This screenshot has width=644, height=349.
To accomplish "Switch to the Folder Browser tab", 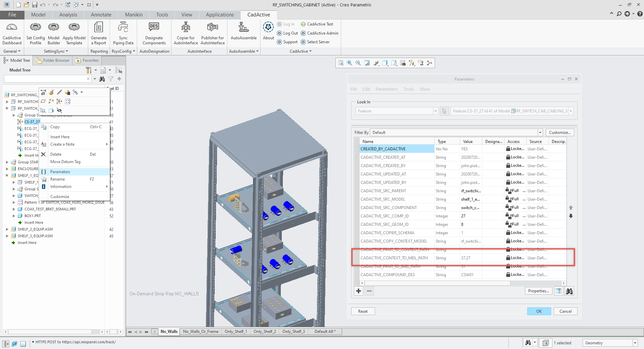I will (x=53, y=60).
